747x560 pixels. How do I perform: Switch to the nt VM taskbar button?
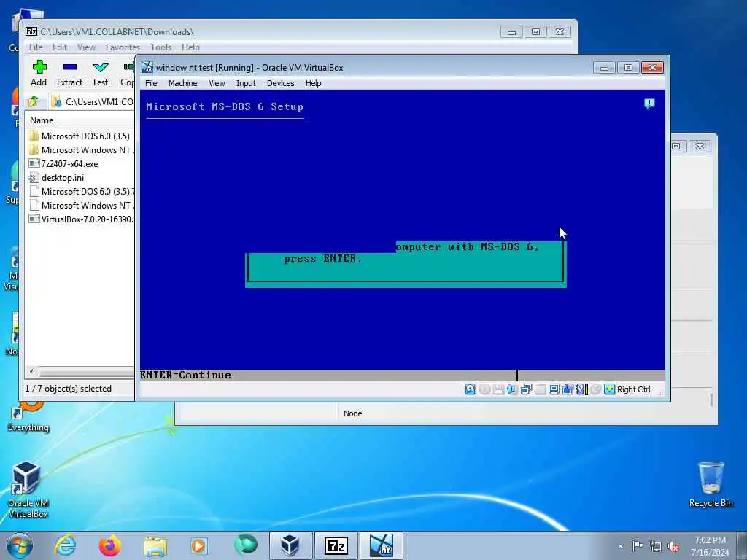(x=381, y=545)
